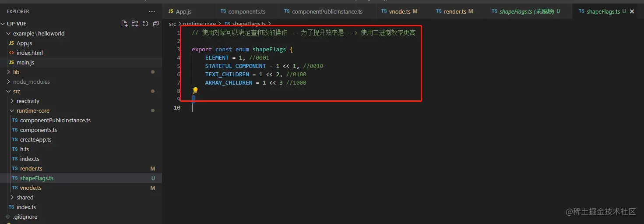Click the git icon beside .gitignore
The height and width of the screenshot is (224, 644).
[x=8, y=217]
